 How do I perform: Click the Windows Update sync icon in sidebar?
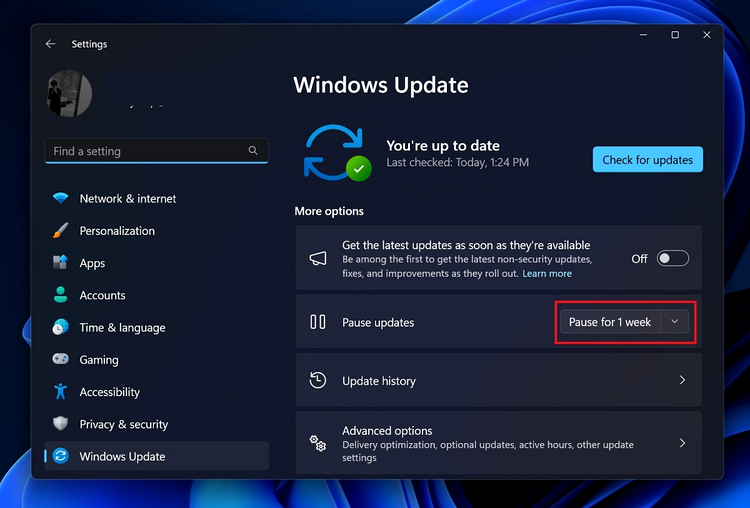60,456
